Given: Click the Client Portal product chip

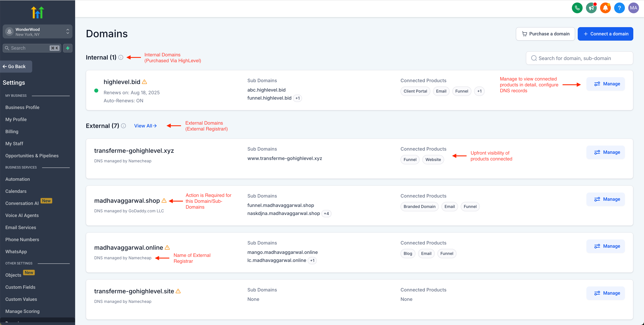Looking at the screenshot, I should [x=415, y=91].
